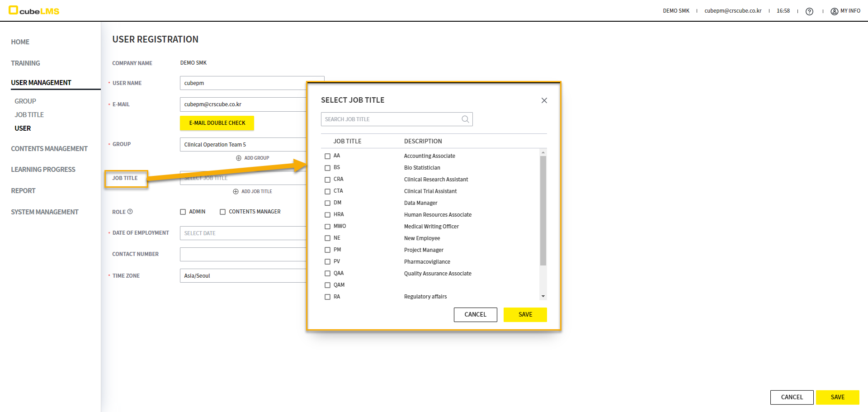Open the help question mark icon
This screenshot has width=868, height=412.
coord(809,11)
